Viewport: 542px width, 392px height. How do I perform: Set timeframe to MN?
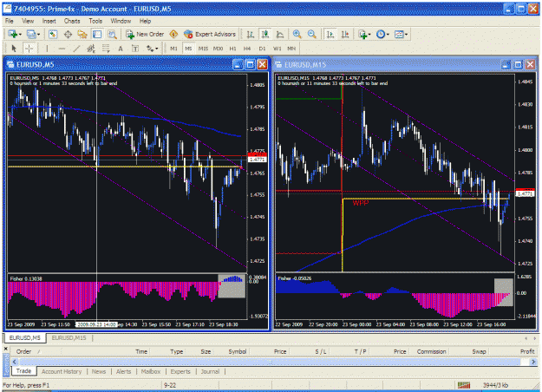[x=291, y=49]
